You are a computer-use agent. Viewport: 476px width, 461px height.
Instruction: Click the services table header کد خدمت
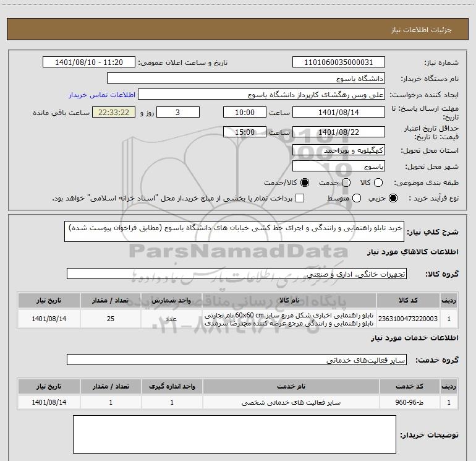click(x=409, y=386)
